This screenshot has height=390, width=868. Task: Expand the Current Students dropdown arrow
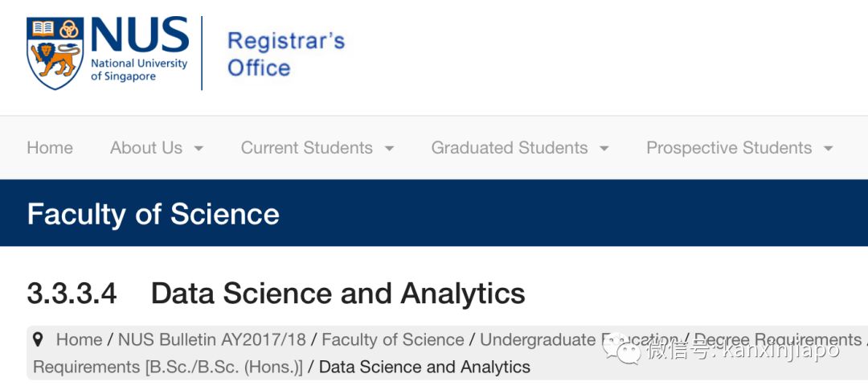click(x=389, y=149)
